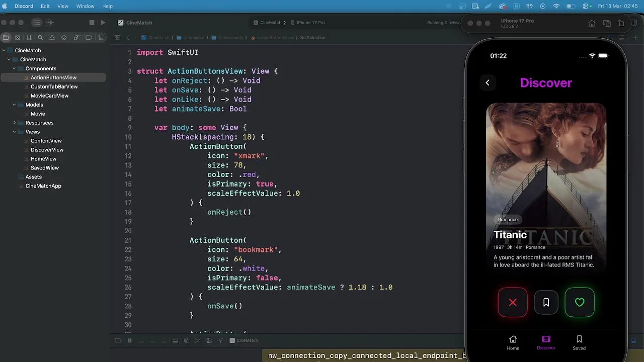Tap the back arrow in Discover screen
This screenshot has height=362, width=644.
488,83
